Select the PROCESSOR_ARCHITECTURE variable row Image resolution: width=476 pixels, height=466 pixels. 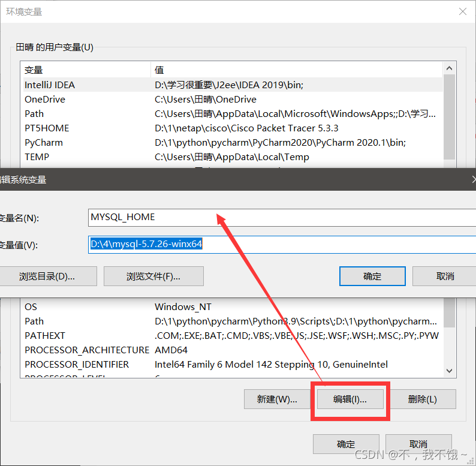[233, 350]
